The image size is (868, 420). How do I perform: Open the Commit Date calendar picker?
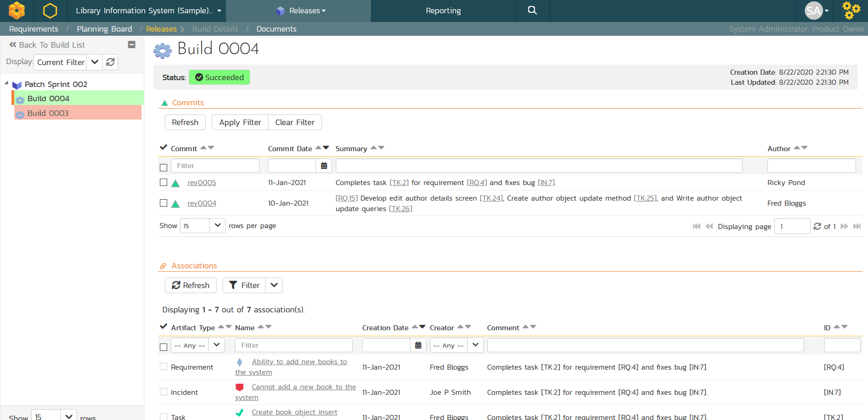(x=324, y=166)
